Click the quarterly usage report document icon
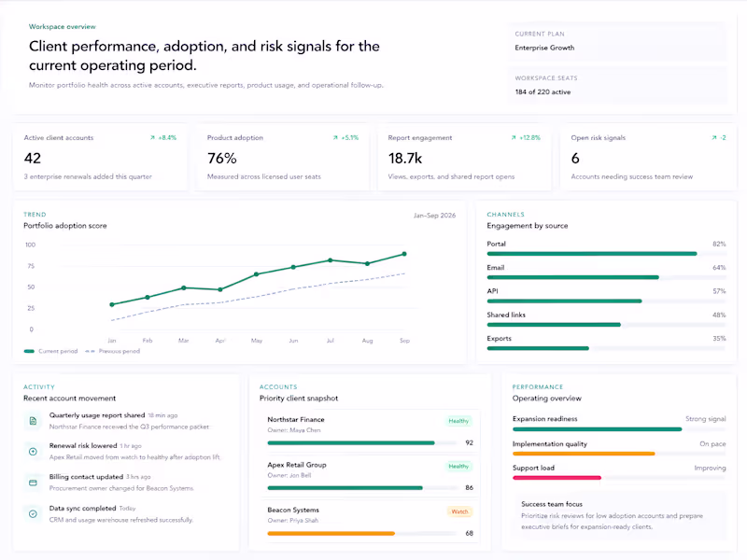Image resolution: width=747 pixels, height=560 pixels. coord(32,420)
